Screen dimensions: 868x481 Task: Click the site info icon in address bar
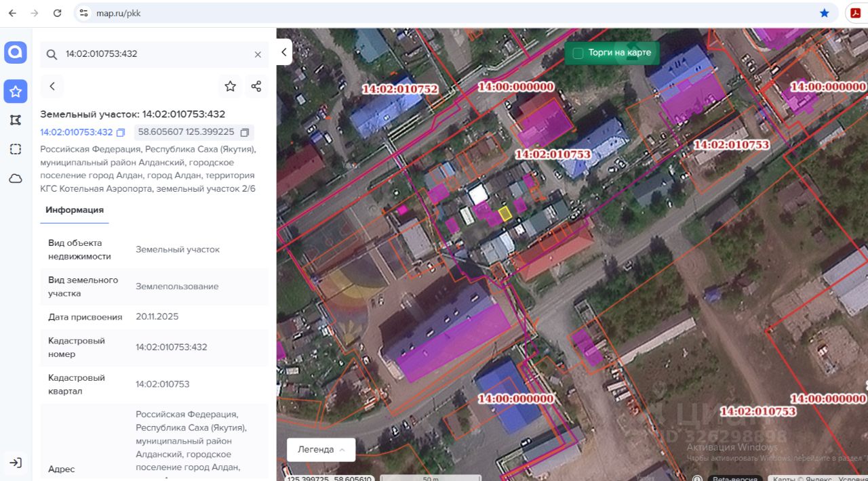point(83,13)
